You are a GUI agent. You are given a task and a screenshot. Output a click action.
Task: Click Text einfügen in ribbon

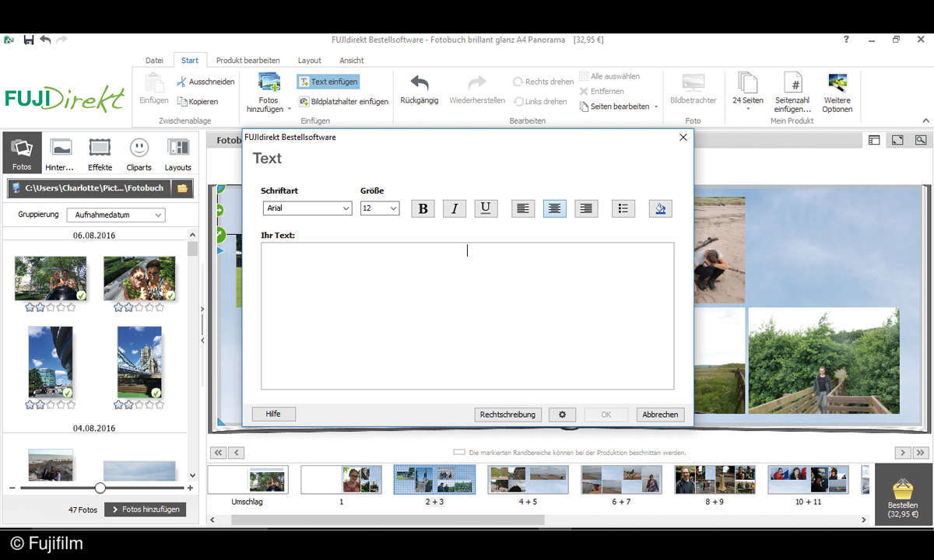[328, 82]
